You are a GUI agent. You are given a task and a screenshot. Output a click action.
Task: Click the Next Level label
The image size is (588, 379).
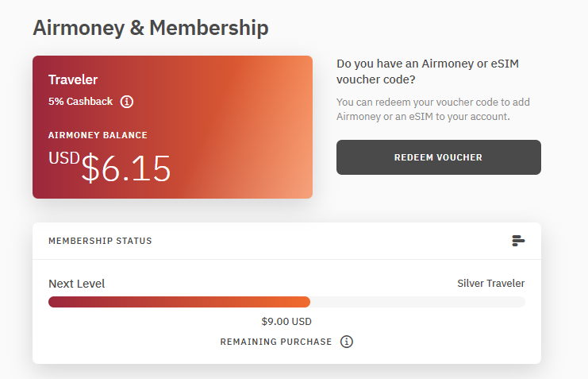click(76, 284)
